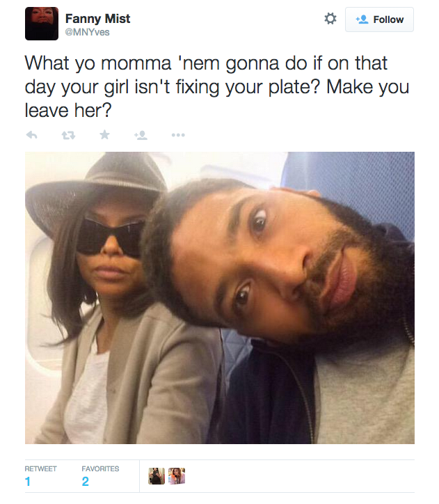Click the RETWEET label
Image resolution: width=439 pixels, height=504 pixels.
(40, 469)
